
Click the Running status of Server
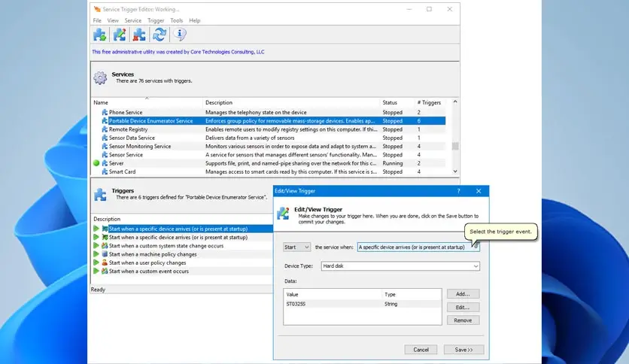coord(392,163)
